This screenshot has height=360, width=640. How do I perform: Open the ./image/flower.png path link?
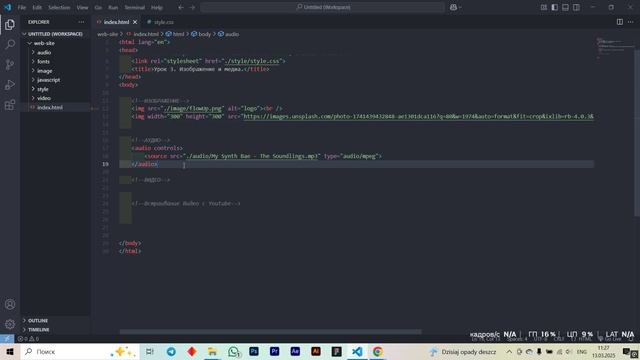pos(192,109)
